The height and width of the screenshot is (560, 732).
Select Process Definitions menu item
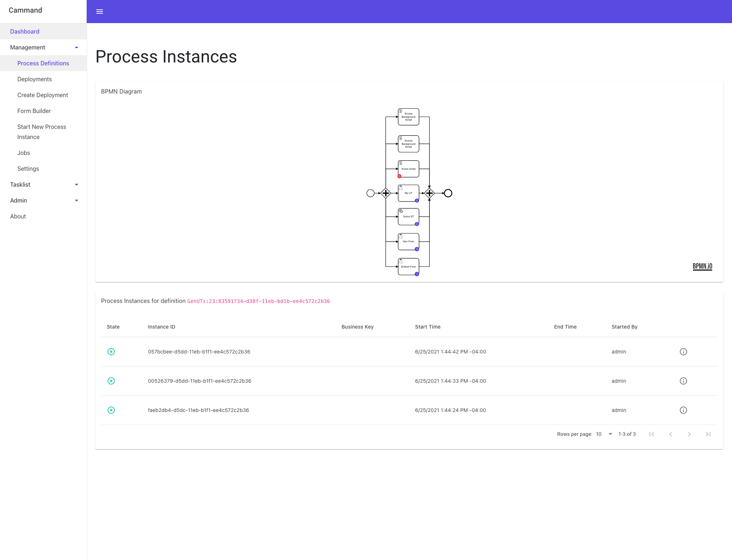click(43, 63)
